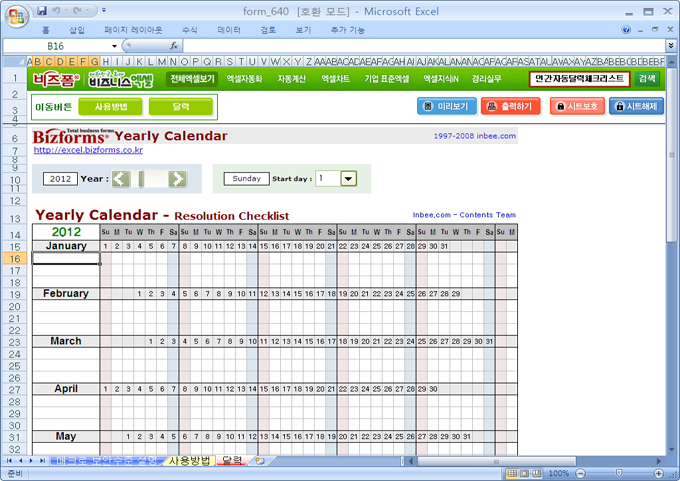Click the February month label
This screenshot has height=481, width=680.
pyautogui.click(x=66, y=294)
